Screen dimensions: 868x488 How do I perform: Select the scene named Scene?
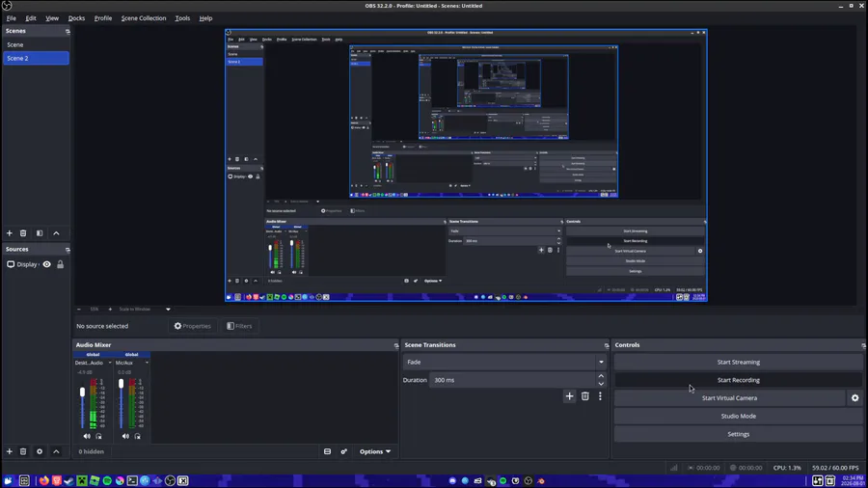click(x=36, y=44)
